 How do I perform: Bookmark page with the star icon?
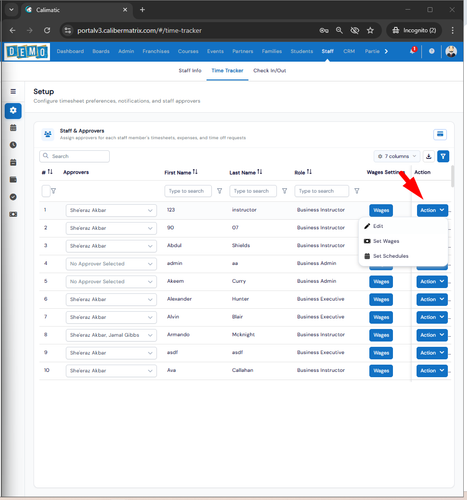point(370,30)
